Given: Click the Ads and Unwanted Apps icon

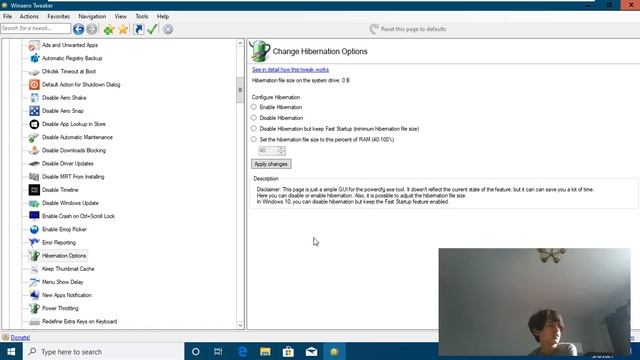Looking at the screenshot, I should tap(34, 45).
